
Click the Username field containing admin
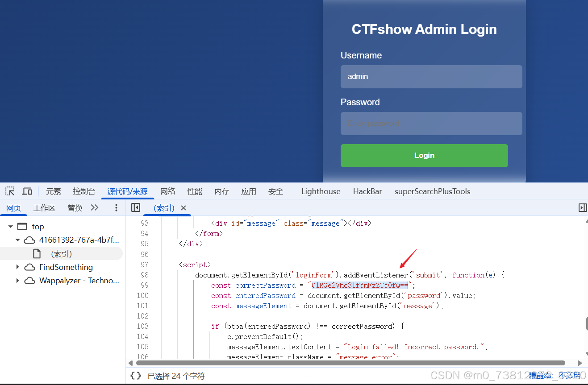(x=431, y=77)
